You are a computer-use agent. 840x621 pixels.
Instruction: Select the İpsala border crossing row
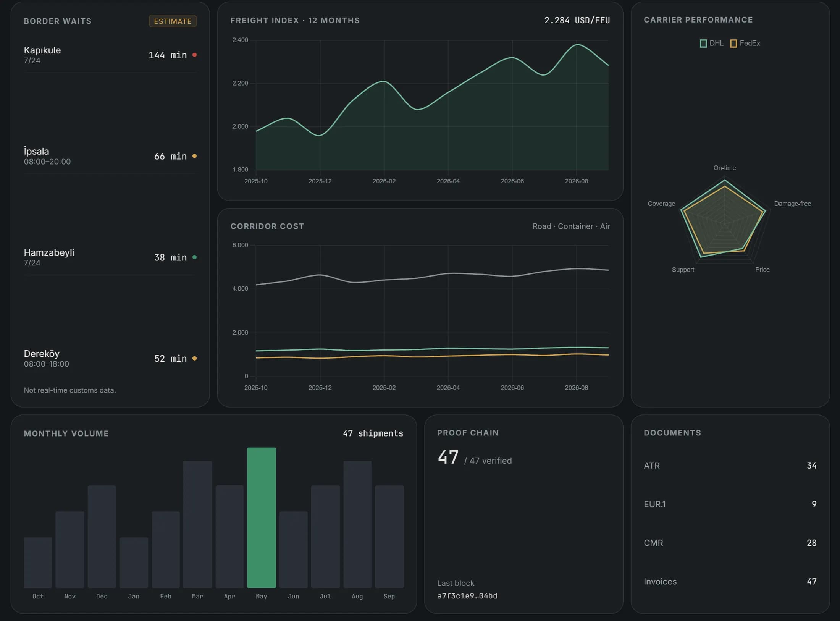click(x=110, y=156)
